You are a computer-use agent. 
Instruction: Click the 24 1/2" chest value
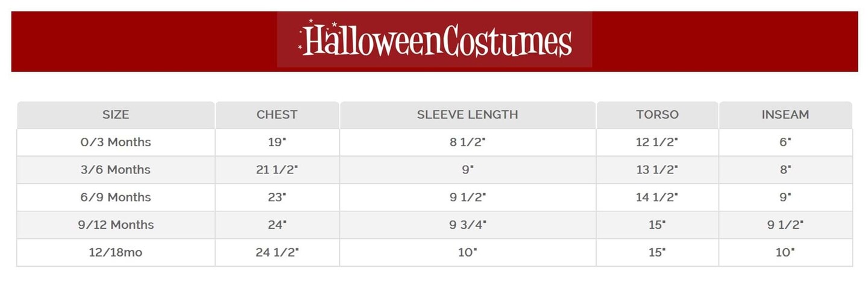277,253
